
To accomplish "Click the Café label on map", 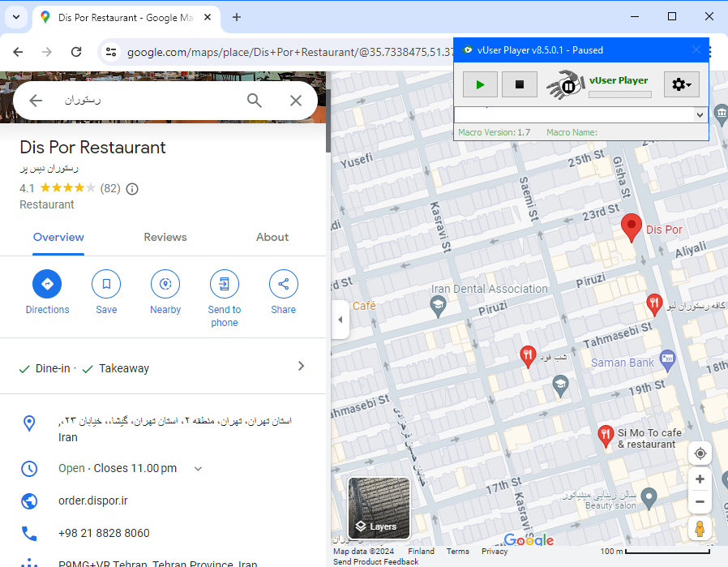I will [x=364, y=306].
